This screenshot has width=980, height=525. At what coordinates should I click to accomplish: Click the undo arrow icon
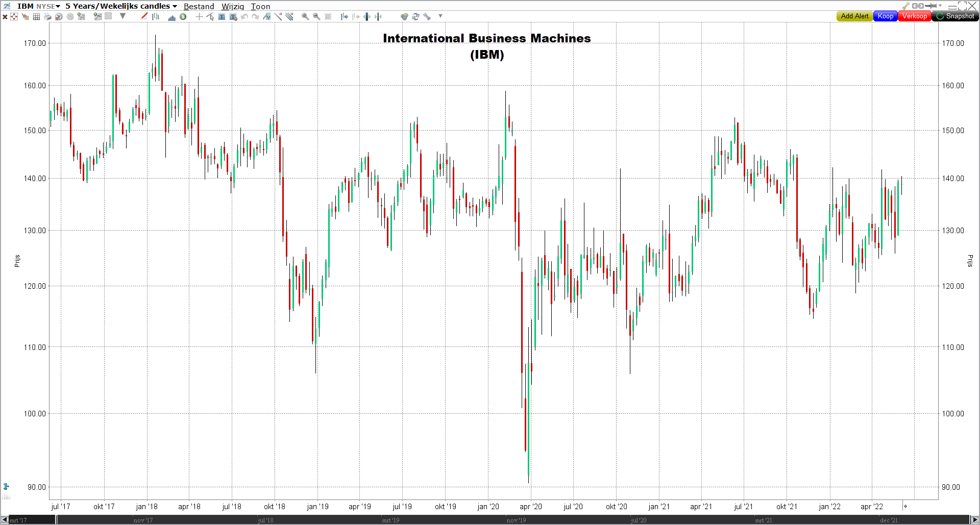[244, 17]
